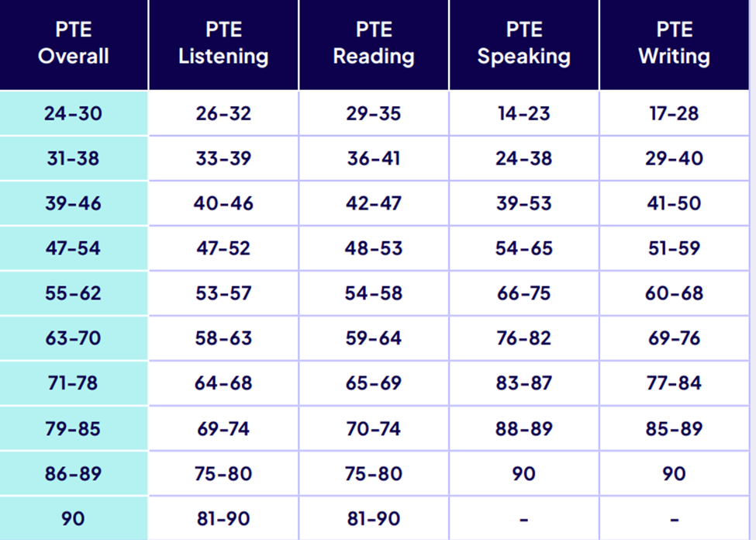Select Speaking score range 14-23

coord(524,113)
